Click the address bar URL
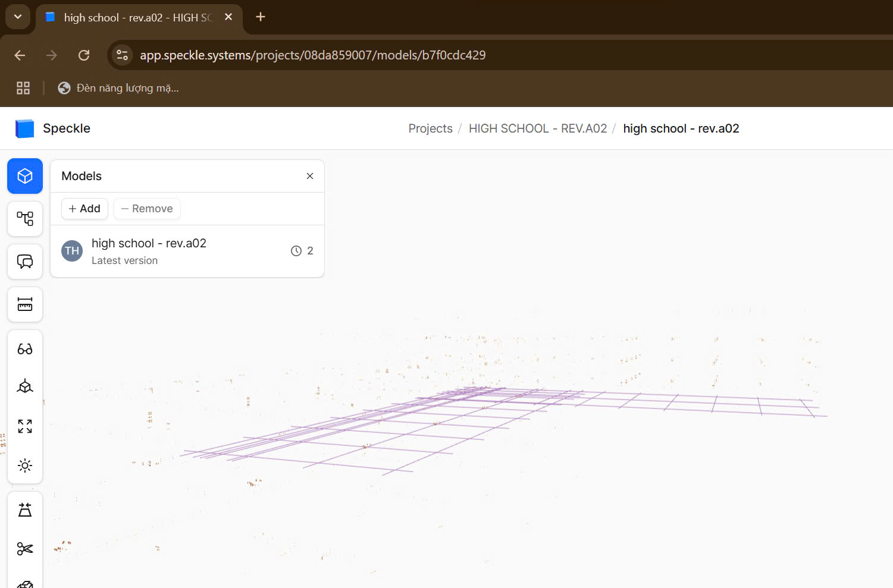Screen dimensions: 893x588 pyautogui.click(x=313, y=55)
